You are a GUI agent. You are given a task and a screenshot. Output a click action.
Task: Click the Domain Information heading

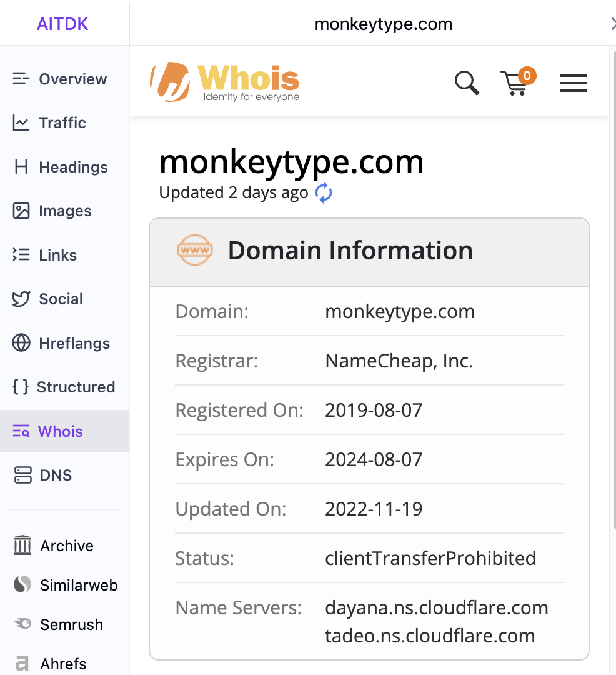pos(350,251)
